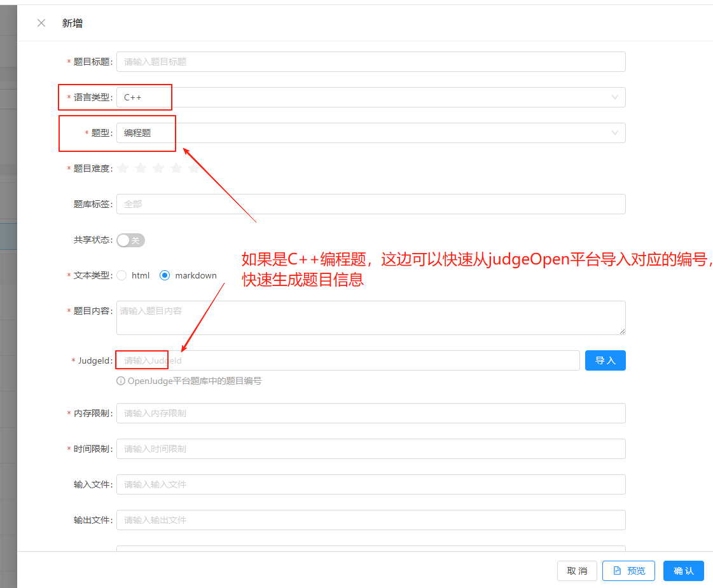Click into the 题目内容 text area
Viewport: 713px width, 588px height.
[x=370, y=318]
